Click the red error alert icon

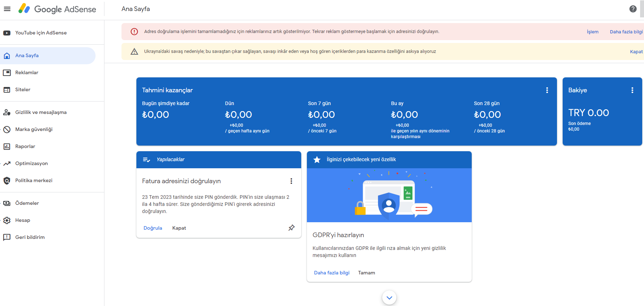click(x=134, y=32)
